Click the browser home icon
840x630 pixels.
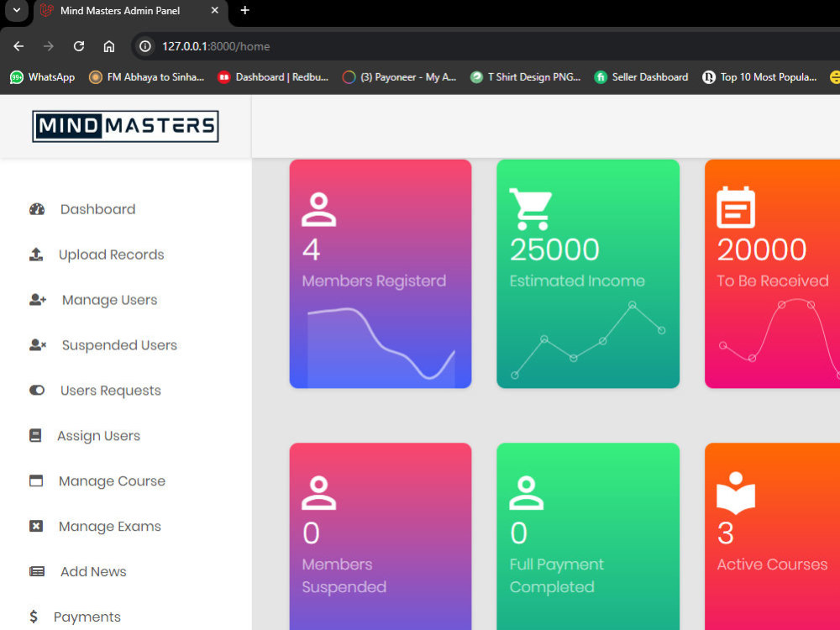point(108,46)
